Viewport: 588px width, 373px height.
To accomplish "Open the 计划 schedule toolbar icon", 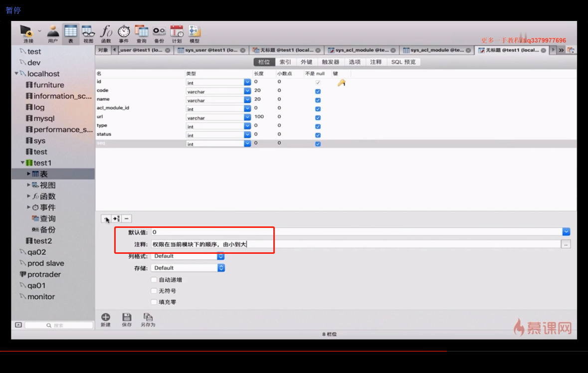I will pyautogui.click(x=177, y=34).
